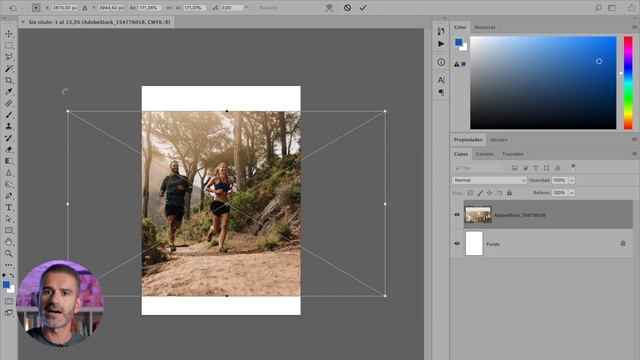This screenshot has width=640, height=360.
Task: Open the layer filter type dropdown
Action: coord(477,168)
